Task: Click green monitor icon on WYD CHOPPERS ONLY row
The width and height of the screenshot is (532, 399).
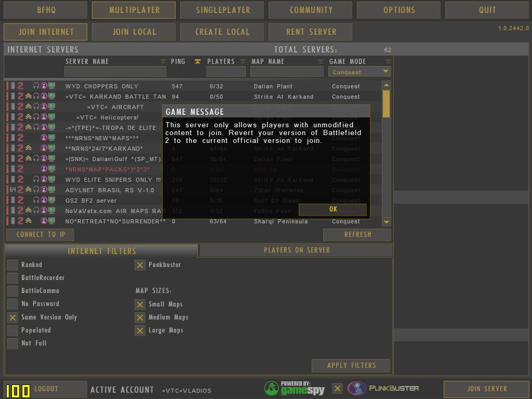Action: [51, 86]
